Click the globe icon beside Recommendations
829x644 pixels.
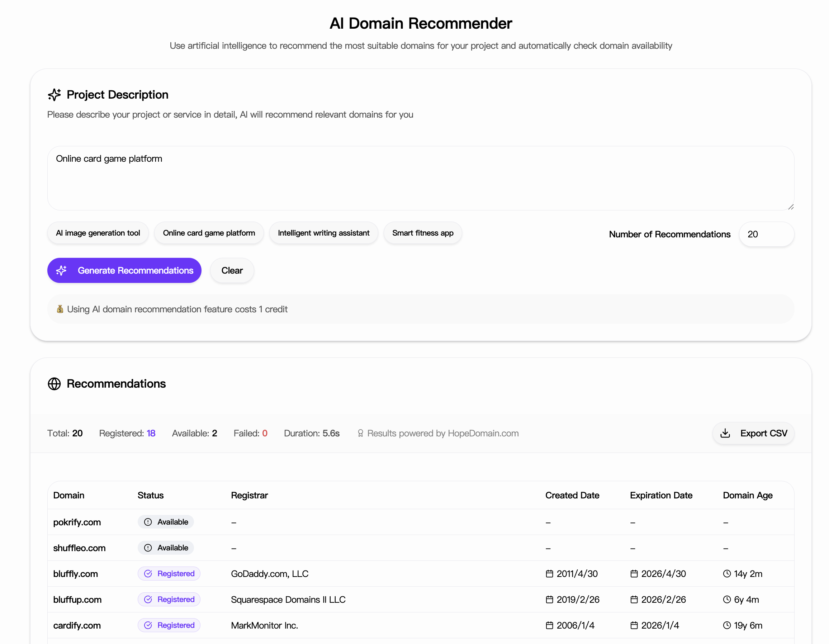(54, 384)
